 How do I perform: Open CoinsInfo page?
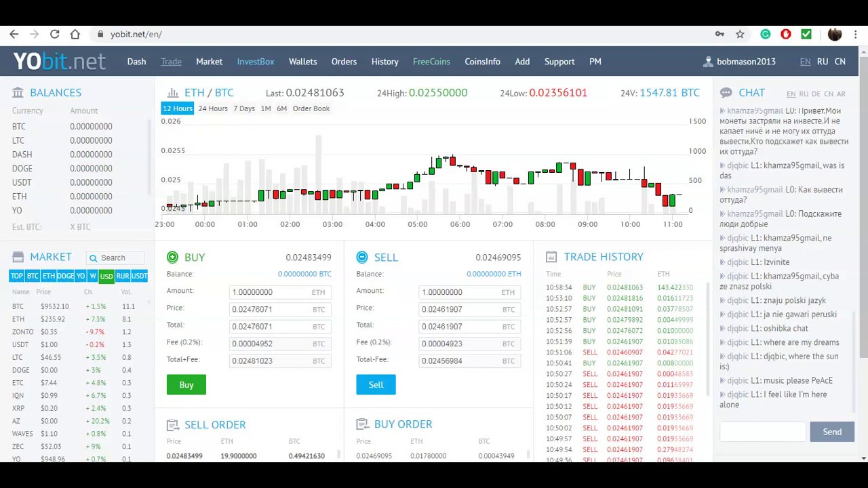(x=482, y=62)
